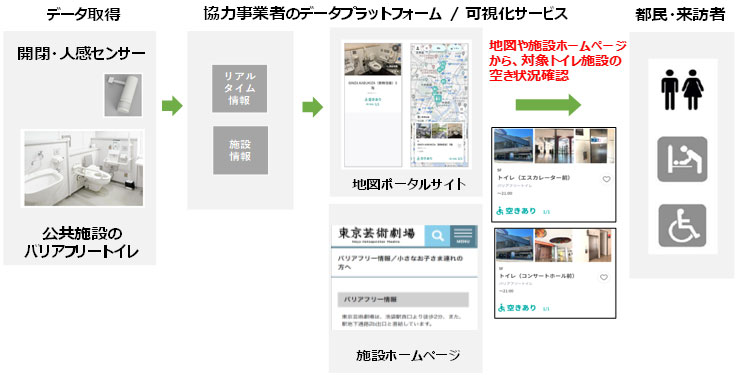Image resolution: width=739 pixels, height=379 pixels.
Task: Click the building photo on escalator toilet card
Action: click(513, 146)
